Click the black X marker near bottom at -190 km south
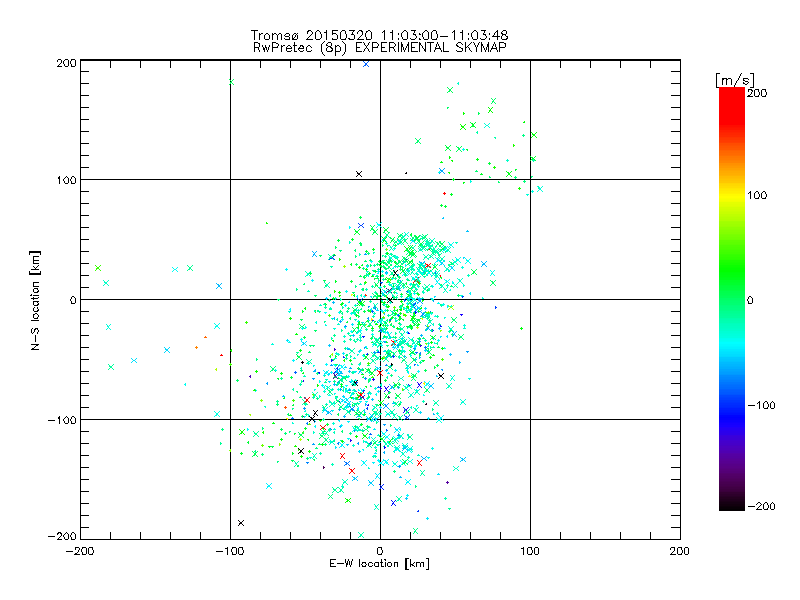800x600 pixels. point(241,523)
